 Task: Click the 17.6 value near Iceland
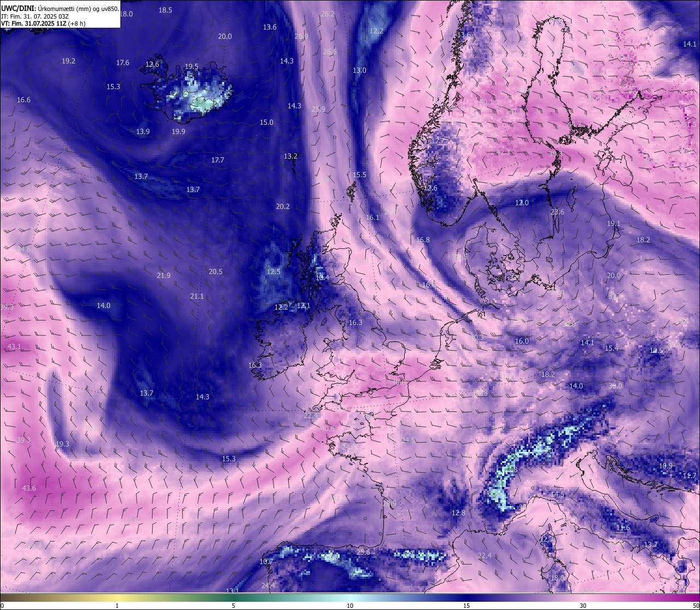click(122, 62)
